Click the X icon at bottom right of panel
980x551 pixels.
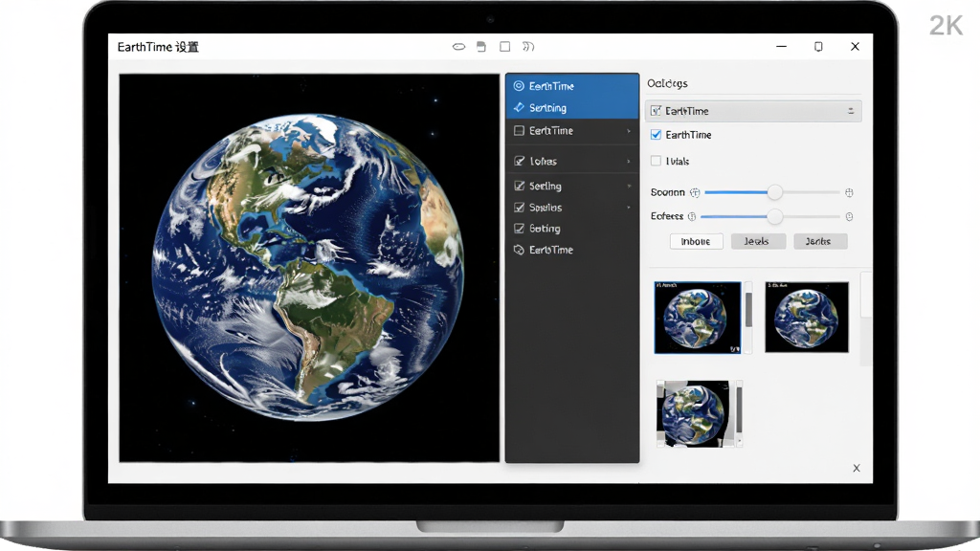[x=857, y=468]
